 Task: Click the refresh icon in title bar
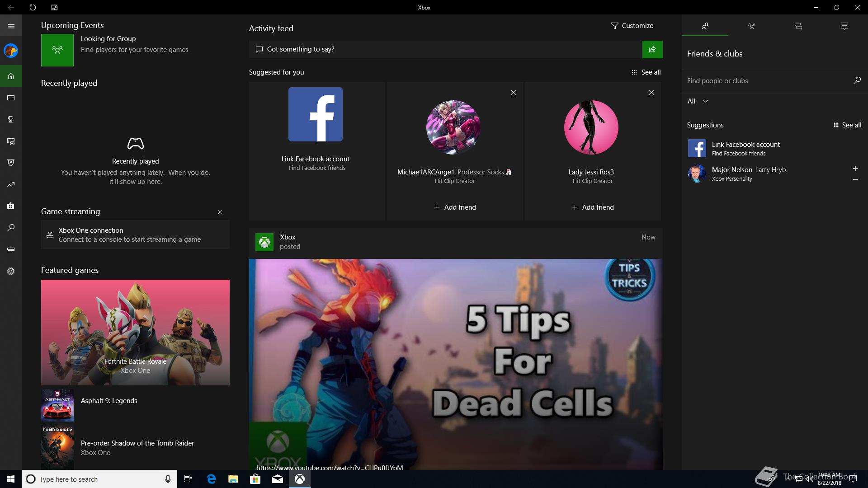tap(33, 7)
